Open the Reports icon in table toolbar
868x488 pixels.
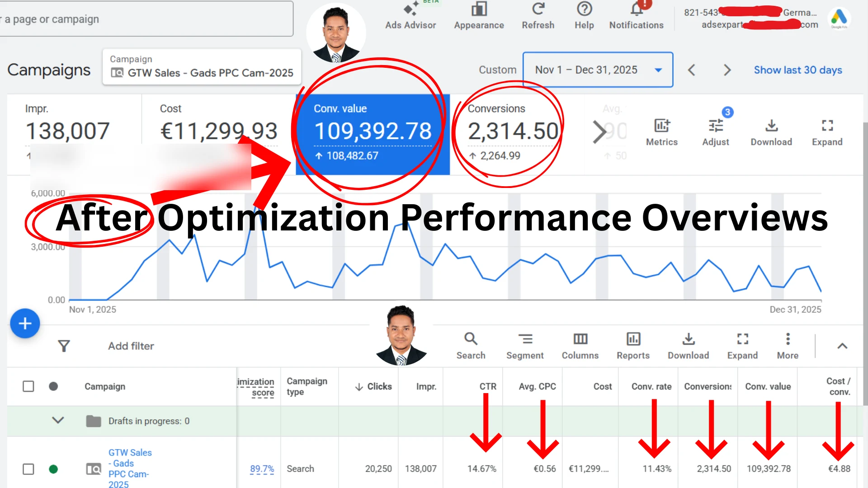coord(633,339)
